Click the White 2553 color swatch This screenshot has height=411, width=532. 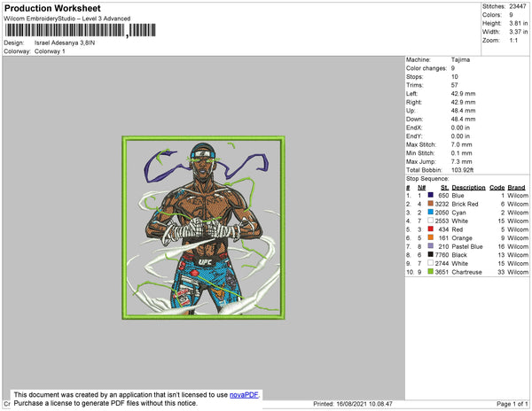[x=431, y=221]
